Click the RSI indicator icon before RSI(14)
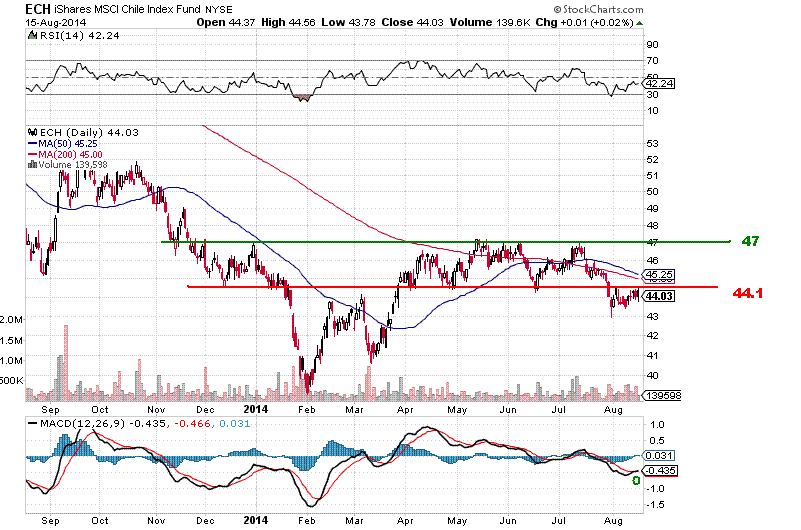The image size is (801, 530). 33,35
